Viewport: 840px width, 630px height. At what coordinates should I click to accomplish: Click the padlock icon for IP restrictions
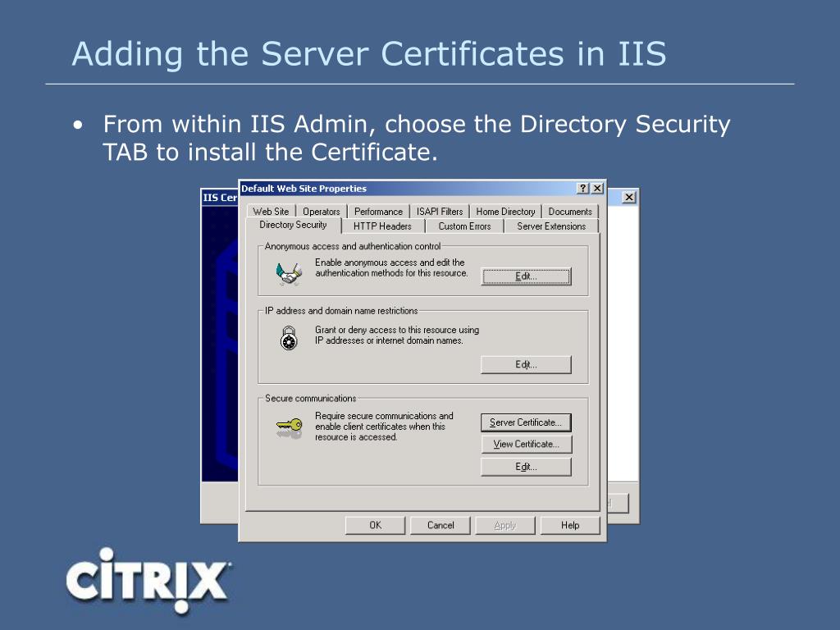coord(289,338)
